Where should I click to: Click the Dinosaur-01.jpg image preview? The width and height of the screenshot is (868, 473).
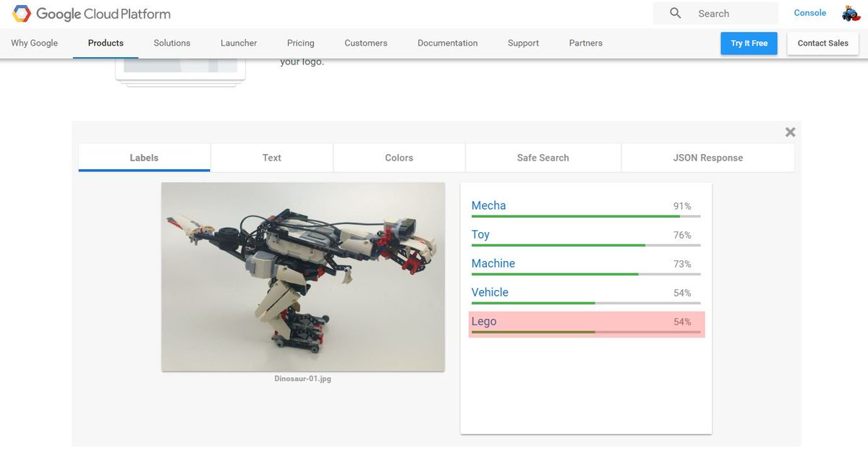303,276
